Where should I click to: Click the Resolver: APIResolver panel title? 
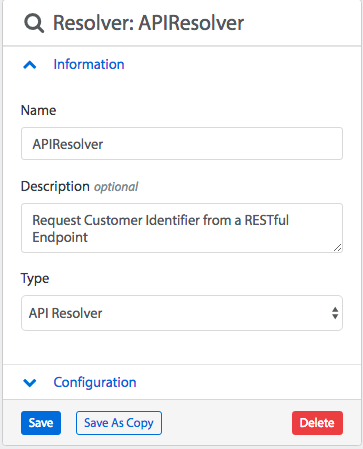pyautogui.click(x=148, y=23)
